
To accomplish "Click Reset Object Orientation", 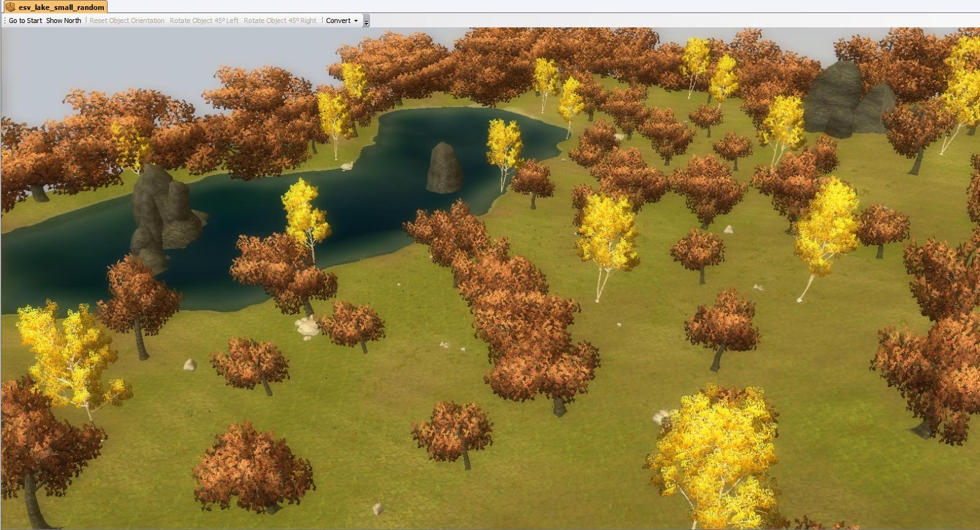I will point(127,21).
